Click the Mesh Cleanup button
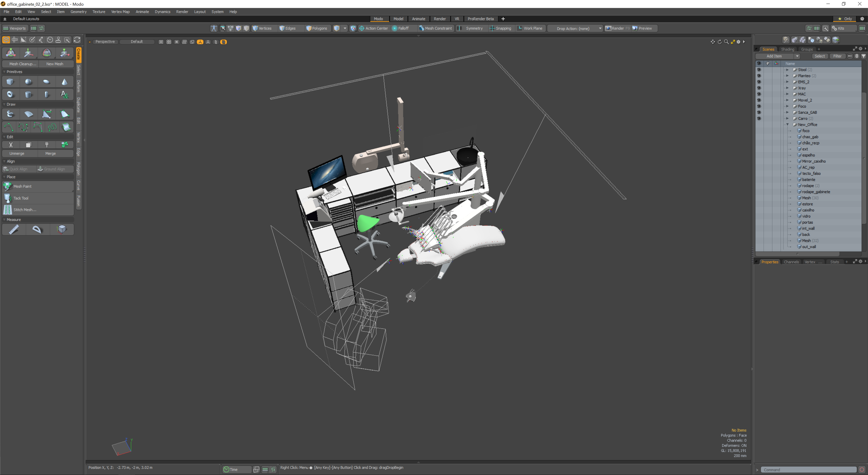The image size is (868, 475). tap(22, 64)
